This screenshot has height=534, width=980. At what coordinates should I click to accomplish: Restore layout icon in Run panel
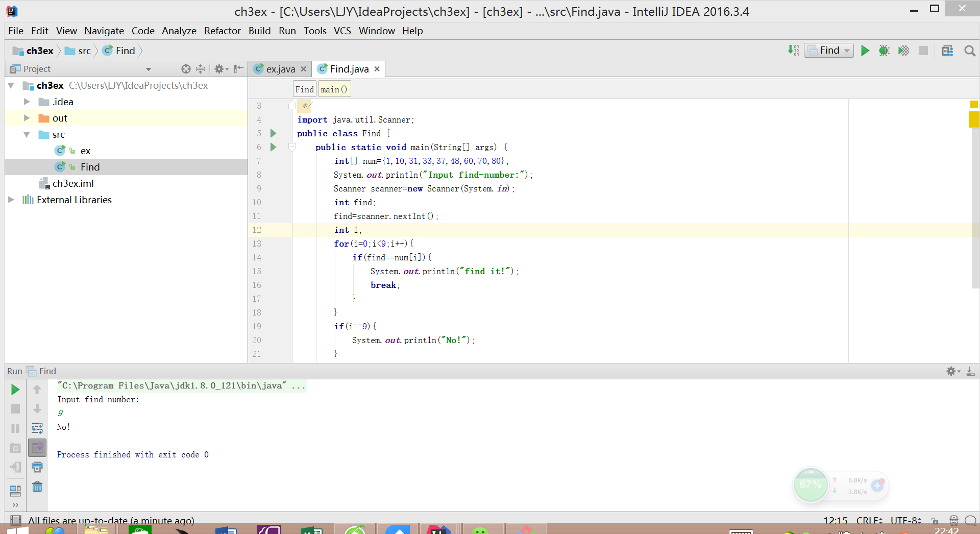[x=15, y=491]
